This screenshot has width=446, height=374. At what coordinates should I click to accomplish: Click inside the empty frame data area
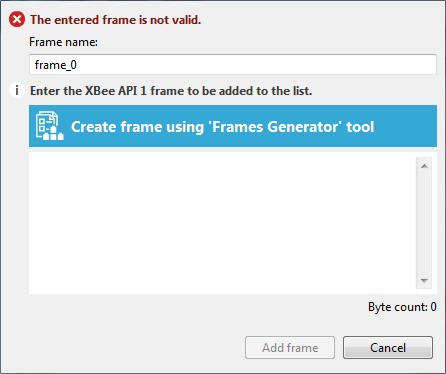point(222,223)
